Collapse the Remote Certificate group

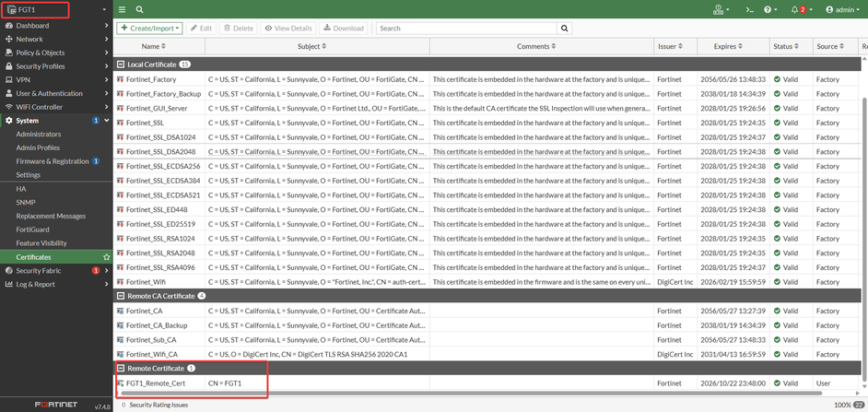click(x=121, y=368)
